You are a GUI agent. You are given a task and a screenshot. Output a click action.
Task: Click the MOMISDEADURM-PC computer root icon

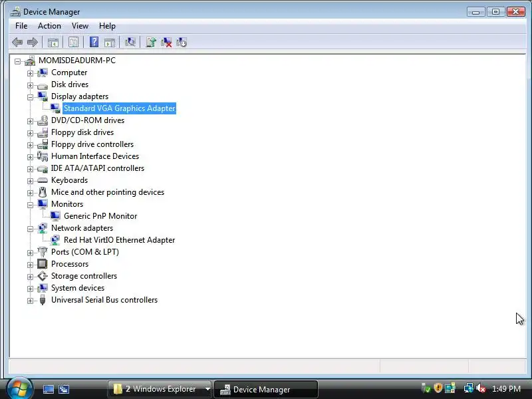pyautogui.click(x=30, y=61)
